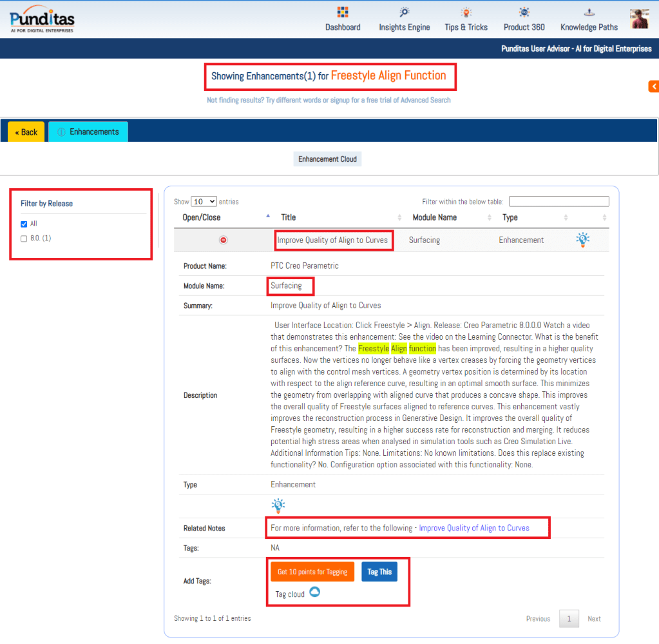Expand the orange side panel arrow
Viewport: 659px width, 644px height.
click(653, 86)
